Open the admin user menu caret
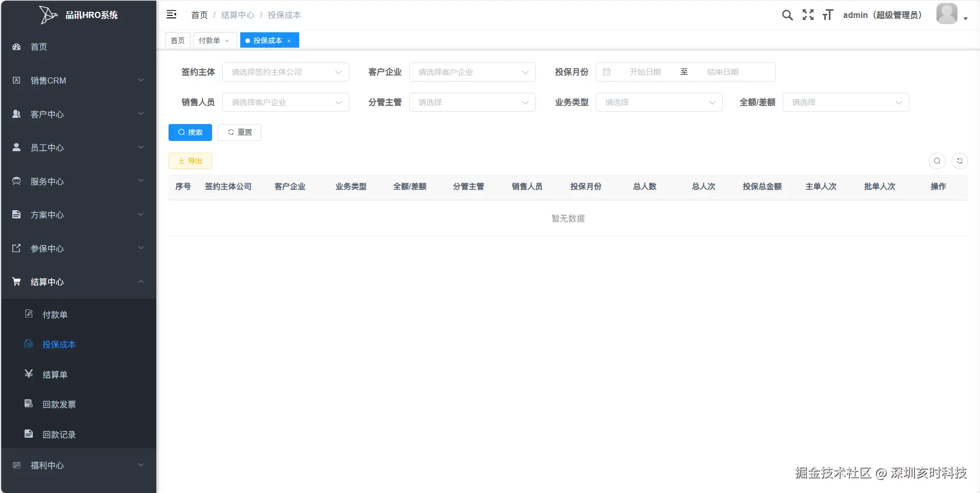Image resolution: width=980 pixels, height=493 pixels. (x=966, y=18)
